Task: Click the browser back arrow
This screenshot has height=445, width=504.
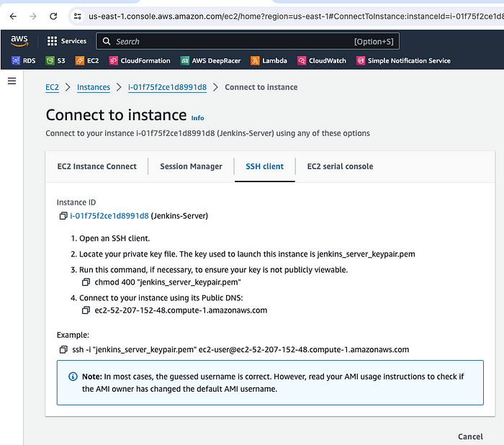Action: point(13,16)
